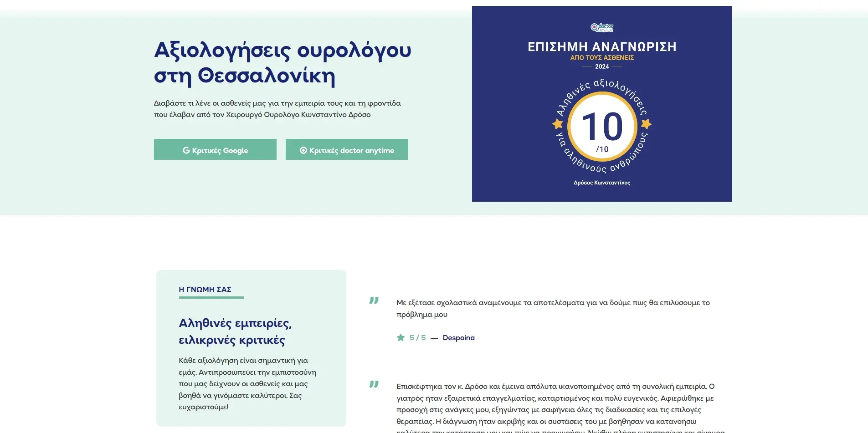The image size is (868, 433).
Task: Select the Δρόσος Κωνσταντίνος name on the badge
Action: coord(602,182)
